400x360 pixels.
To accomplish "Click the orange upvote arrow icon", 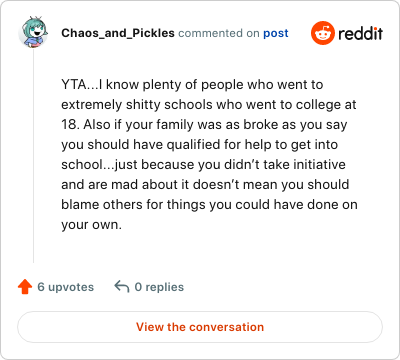I will pos(25,287).
